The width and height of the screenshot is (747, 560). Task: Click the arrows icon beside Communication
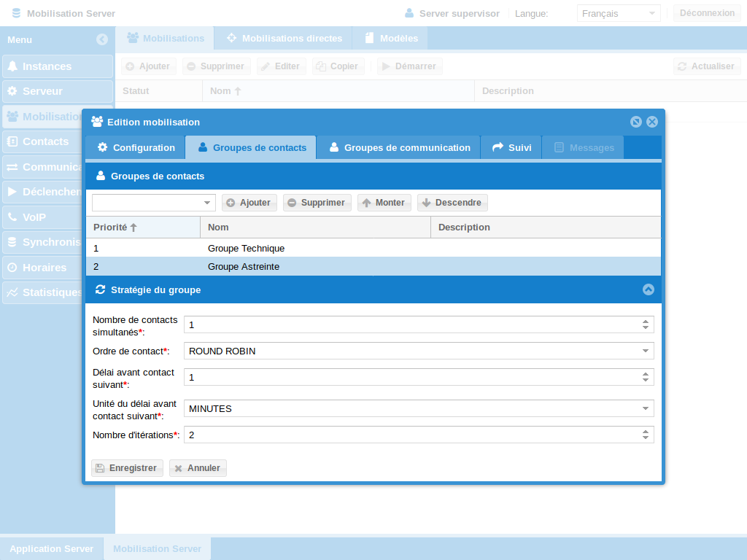click(12, 167)
